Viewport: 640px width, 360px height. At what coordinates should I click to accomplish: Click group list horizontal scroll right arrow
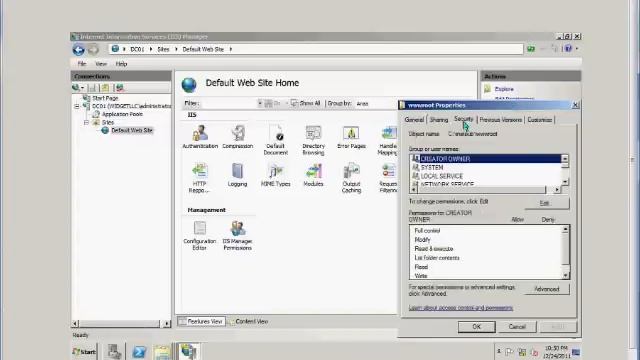(557, 190)
